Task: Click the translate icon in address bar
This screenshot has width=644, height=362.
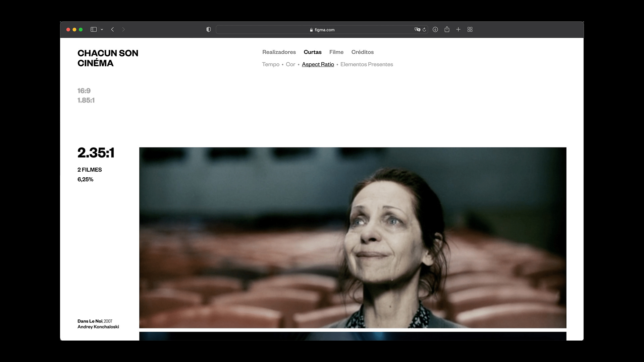Action: pos(417,29)
